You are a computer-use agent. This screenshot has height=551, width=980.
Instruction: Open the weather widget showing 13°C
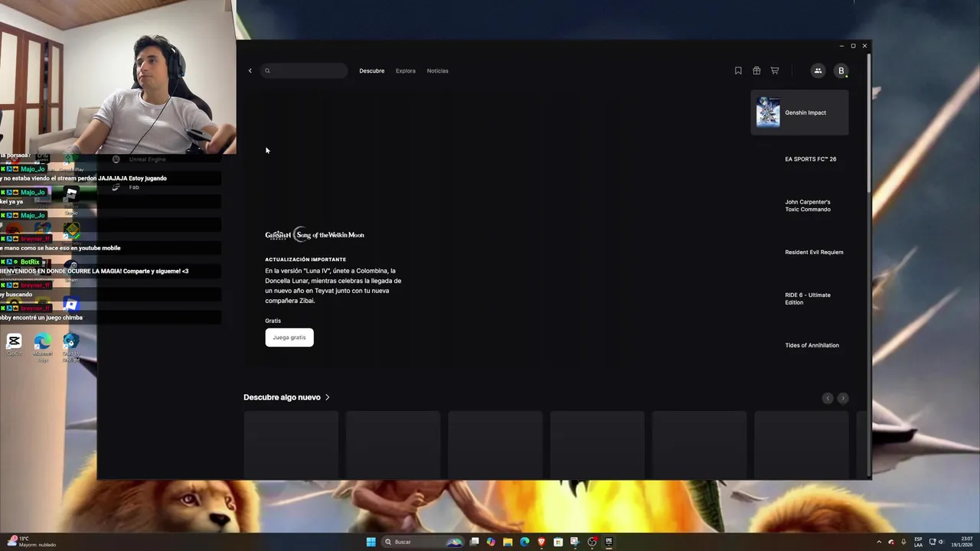31,542
